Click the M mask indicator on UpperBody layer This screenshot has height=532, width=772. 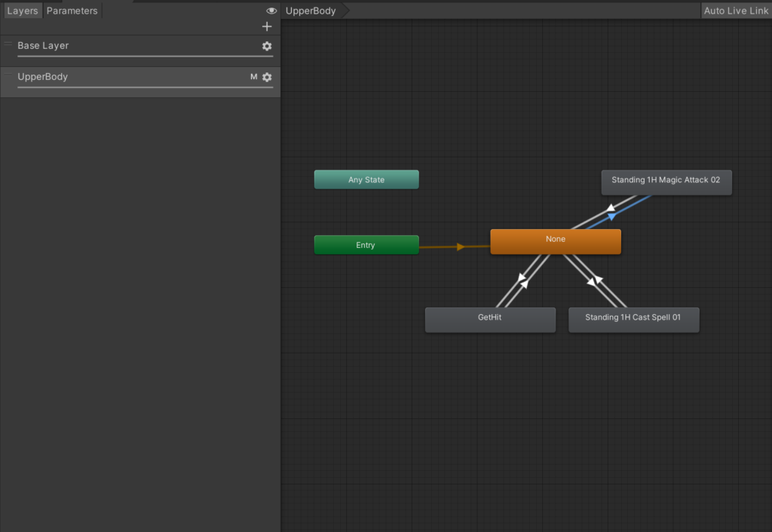click(253, 77)
